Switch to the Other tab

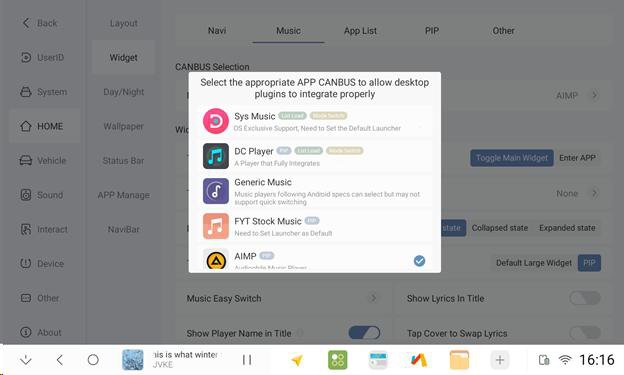(503, 31)
